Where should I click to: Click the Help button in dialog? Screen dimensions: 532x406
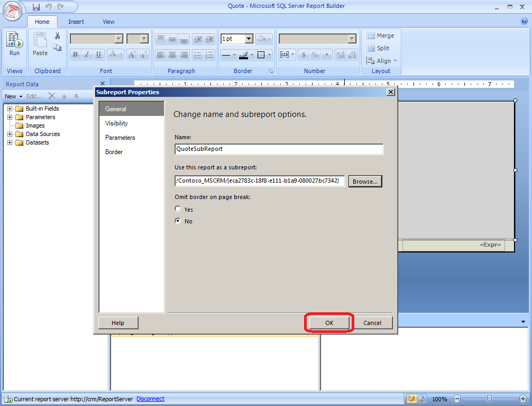coord(118,323)
